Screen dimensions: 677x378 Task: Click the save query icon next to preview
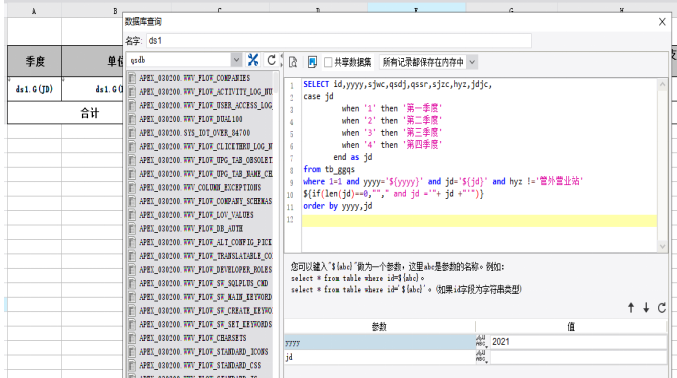[x=312, y=62]
